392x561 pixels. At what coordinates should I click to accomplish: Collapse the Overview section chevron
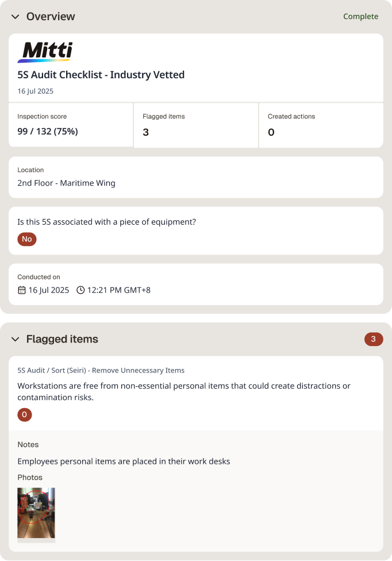[x=15, y=17]
